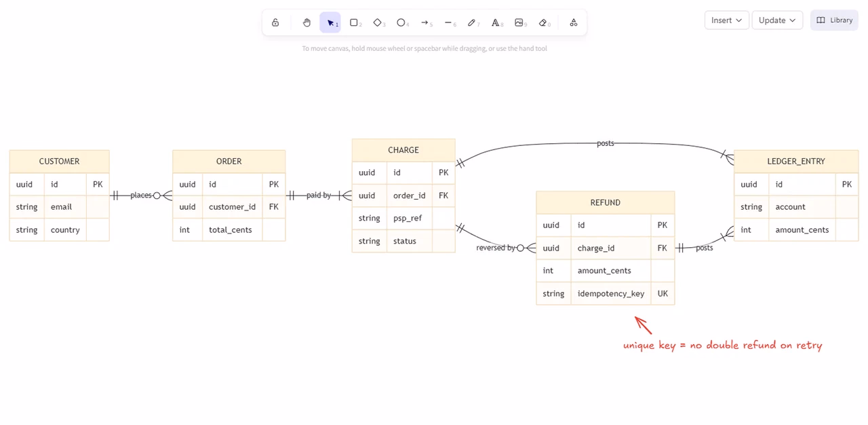Click the 'PK' marker in the CUSTOMER table

click(98, 184)
